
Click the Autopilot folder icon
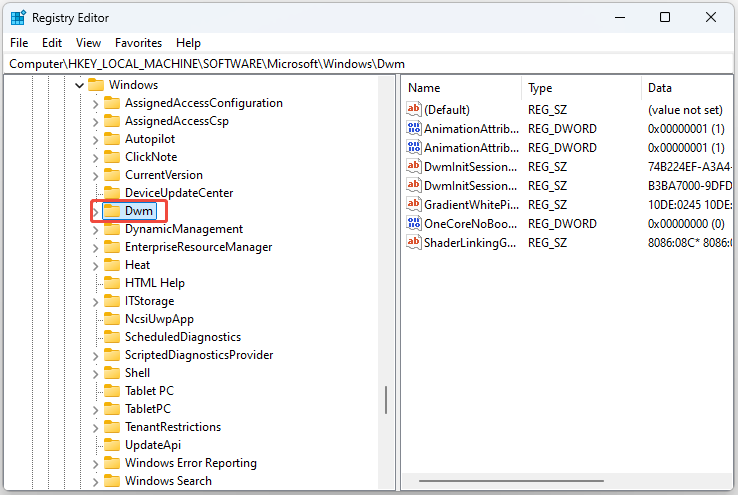click(112, 139)
